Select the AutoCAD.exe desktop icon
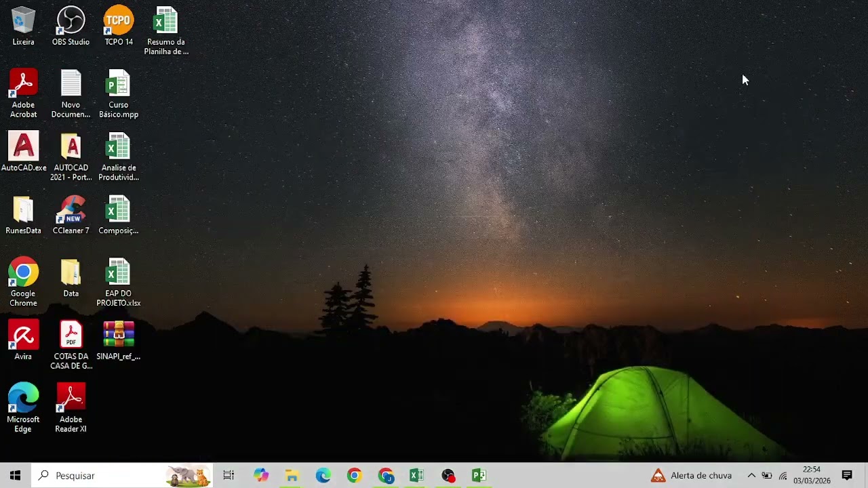 coord(24,152)
